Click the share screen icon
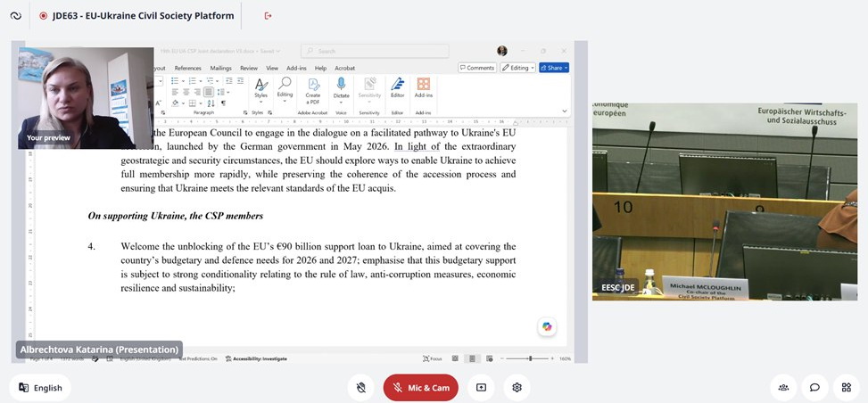 point(481,388)
